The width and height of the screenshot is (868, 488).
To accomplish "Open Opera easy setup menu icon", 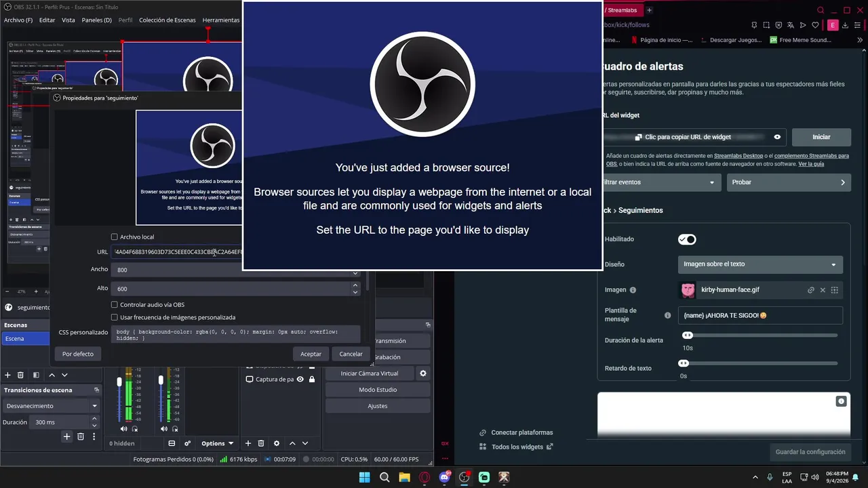I will (x=858, y=25).
